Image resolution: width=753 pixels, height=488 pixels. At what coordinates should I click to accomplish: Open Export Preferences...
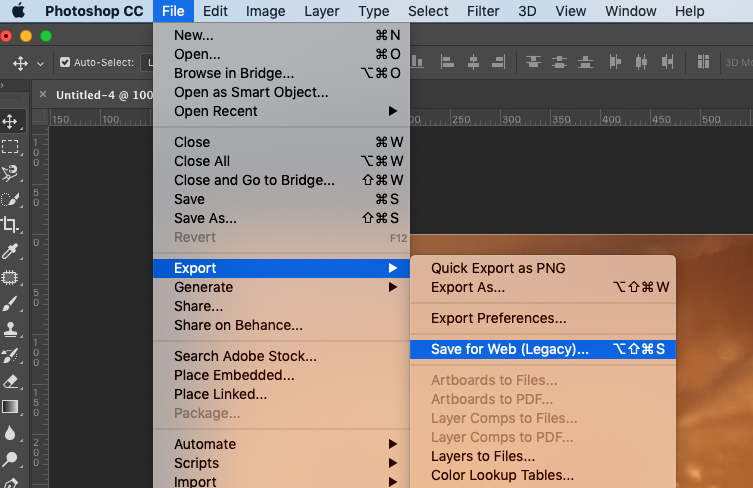tap(543, 318)
